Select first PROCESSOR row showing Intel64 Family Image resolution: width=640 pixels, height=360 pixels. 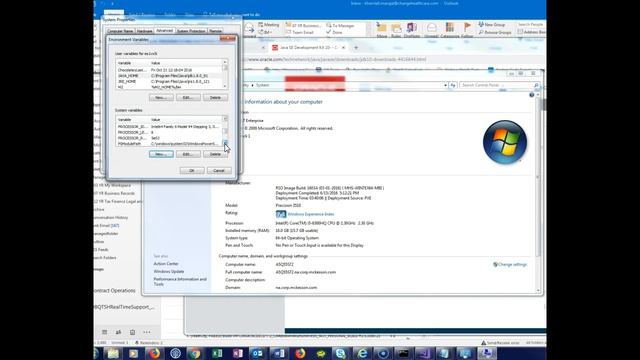coord(169,127)
